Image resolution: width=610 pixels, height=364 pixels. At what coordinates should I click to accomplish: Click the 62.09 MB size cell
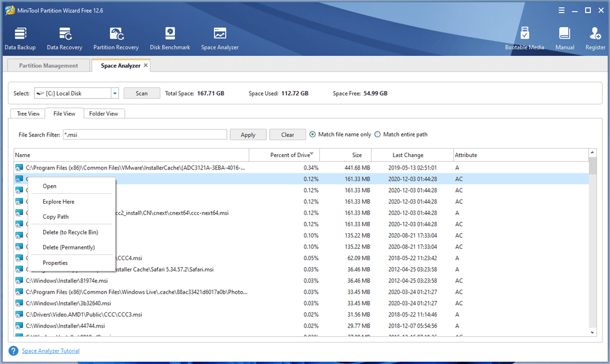(x=359, y=258)
